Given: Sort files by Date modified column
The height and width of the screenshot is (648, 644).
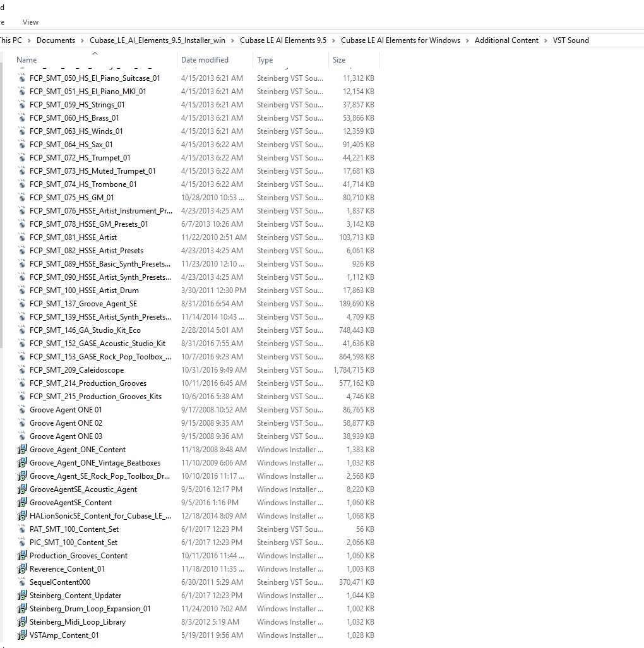Looking at the screenshot, I should click(x=215, y=60).
